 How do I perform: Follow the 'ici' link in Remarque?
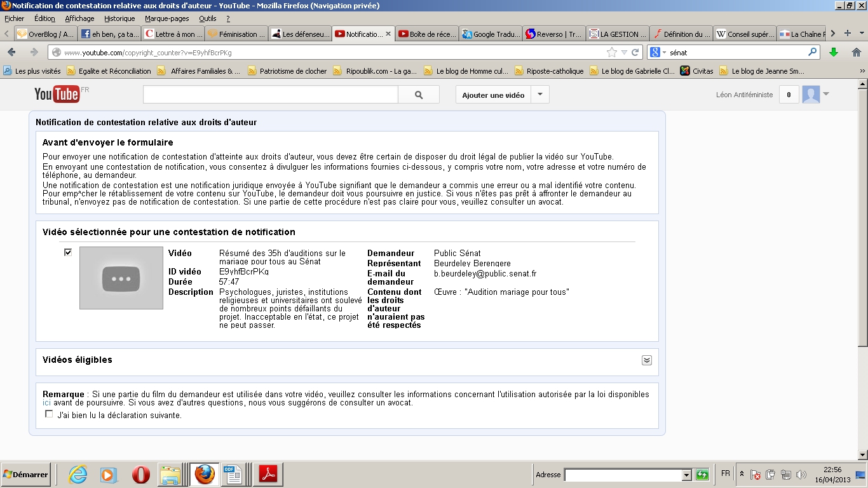pyautogui.click(x=47, y=403)
